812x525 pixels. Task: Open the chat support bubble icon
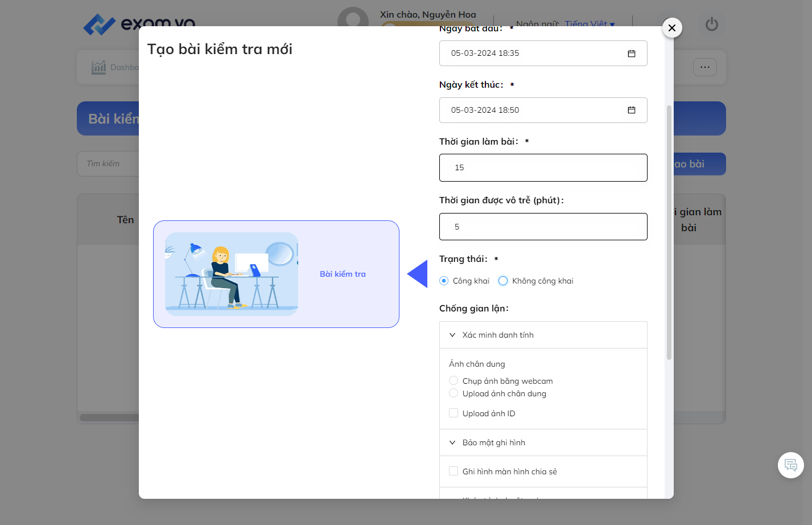pyautogui.click(x=791, y=465)
